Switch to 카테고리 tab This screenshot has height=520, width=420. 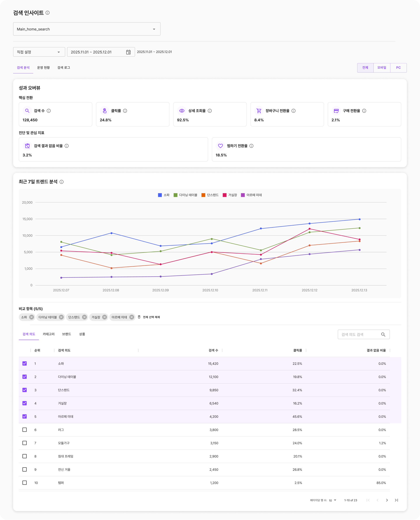point(49,334)
